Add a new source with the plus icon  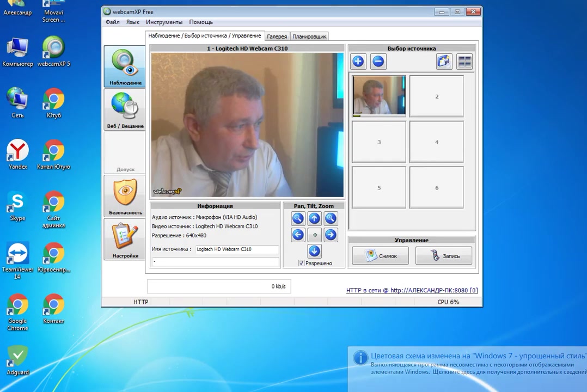pyautogui.click(x=358, y=62)
